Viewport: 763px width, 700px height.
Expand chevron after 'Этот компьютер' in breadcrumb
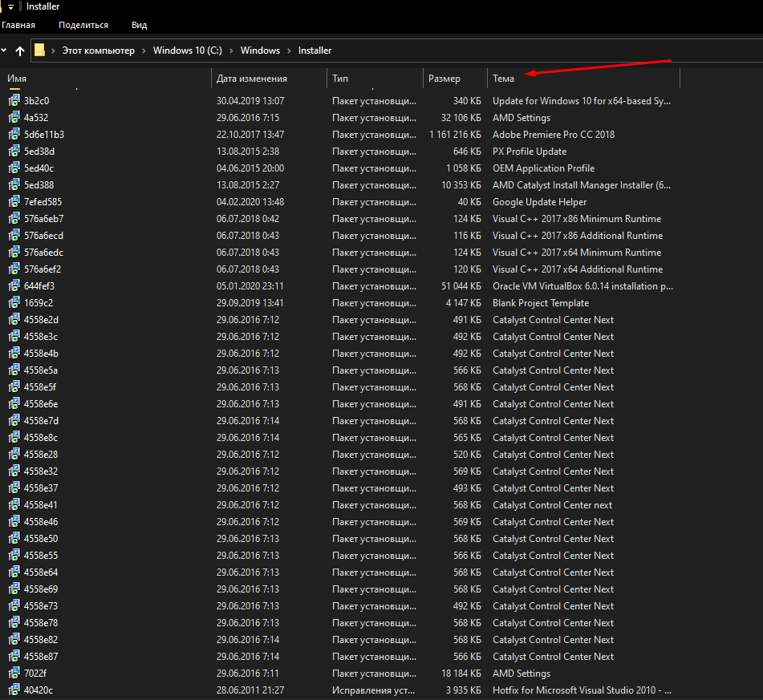point(144,51)
